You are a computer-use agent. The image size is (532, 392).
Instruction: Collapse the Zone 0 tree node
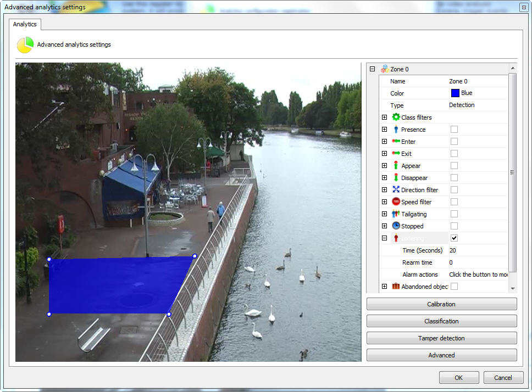click(x=372, y=69)
